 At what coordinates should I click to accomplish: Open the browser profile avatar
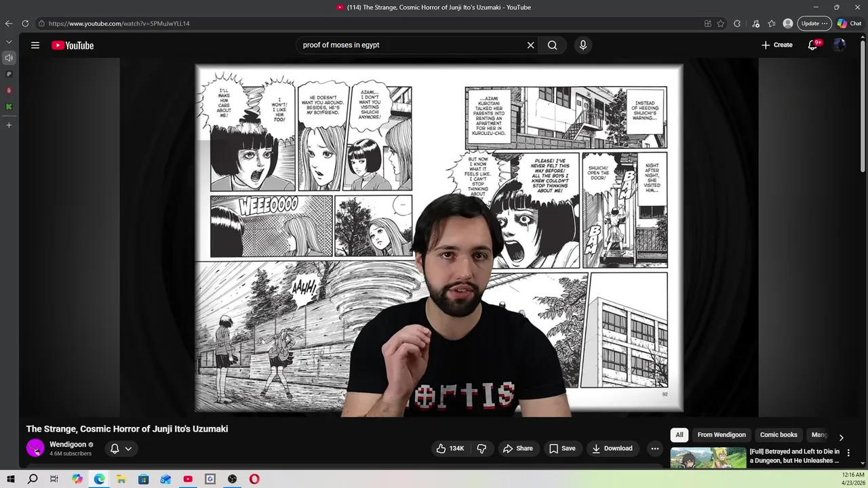coord(787,24)
